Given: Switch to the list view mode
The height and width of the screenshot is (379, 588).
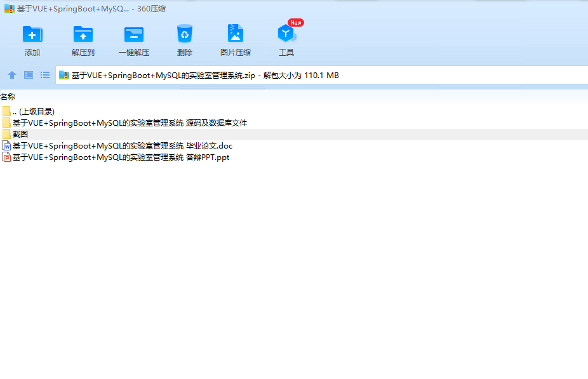Looking at the screenshot, I should click(x=45, y=75).
